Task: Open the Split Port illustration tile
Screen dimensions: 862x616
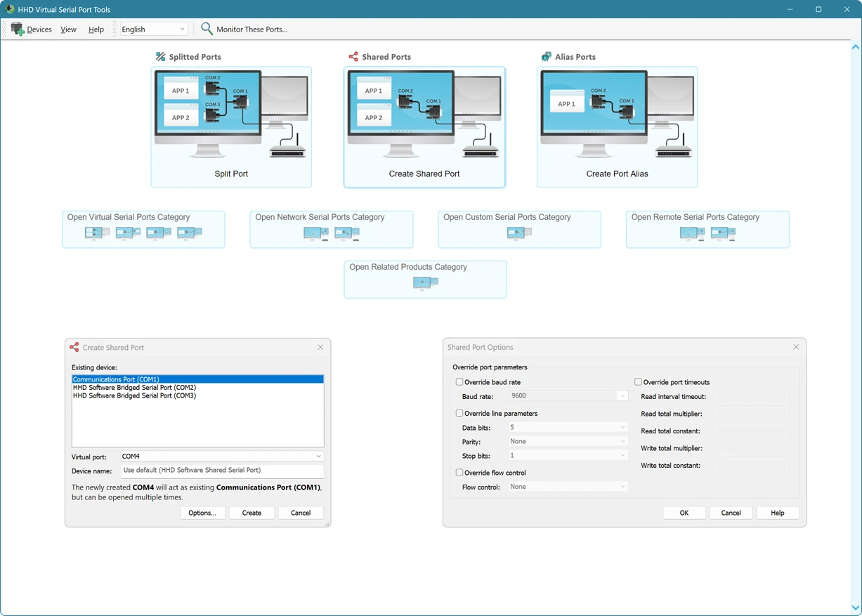Action: pyautogui.click(x=231, y=127)
